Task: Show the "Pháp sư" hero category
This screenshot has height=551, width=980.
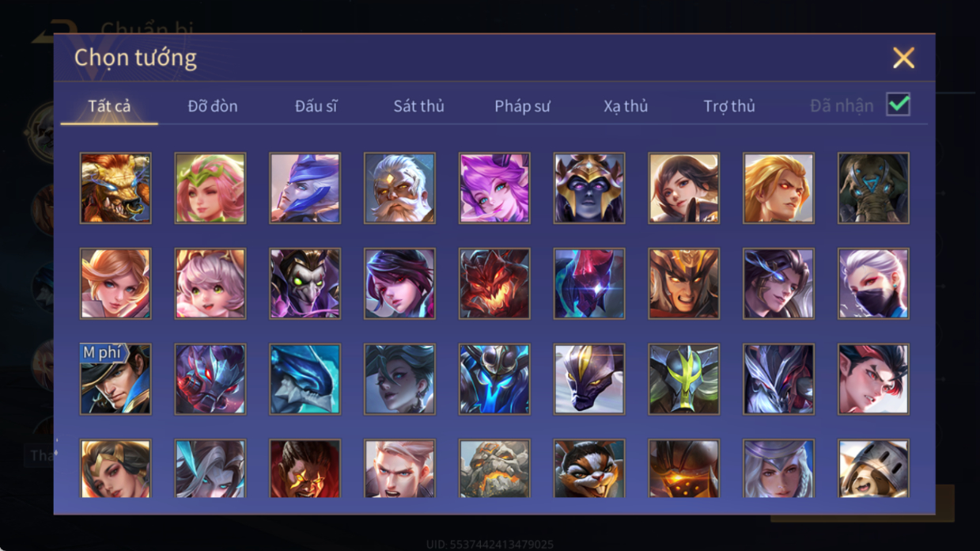Action: click(x=522, y=106)
